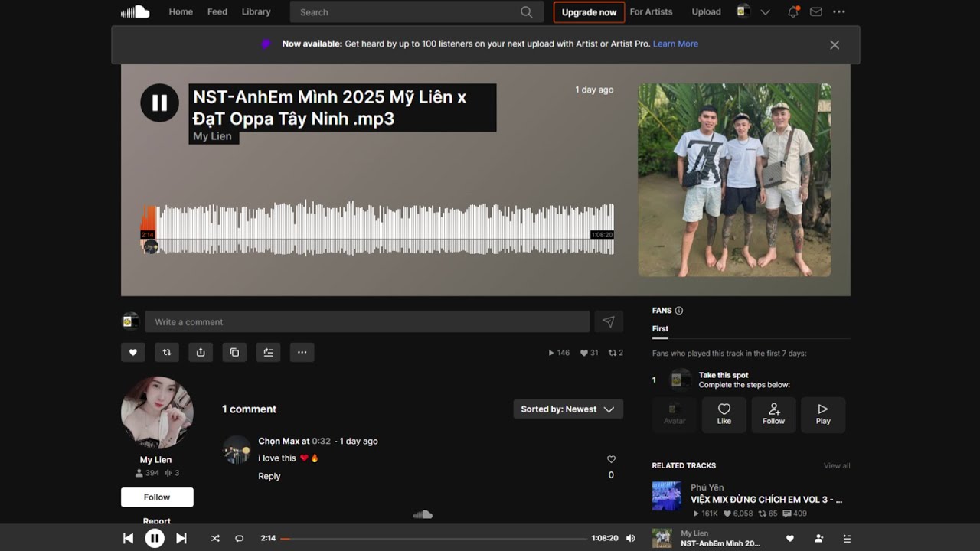This screenshot has width=980, height=551.
Task: Click the search magnifier icon
Action: tap(526, 12)
